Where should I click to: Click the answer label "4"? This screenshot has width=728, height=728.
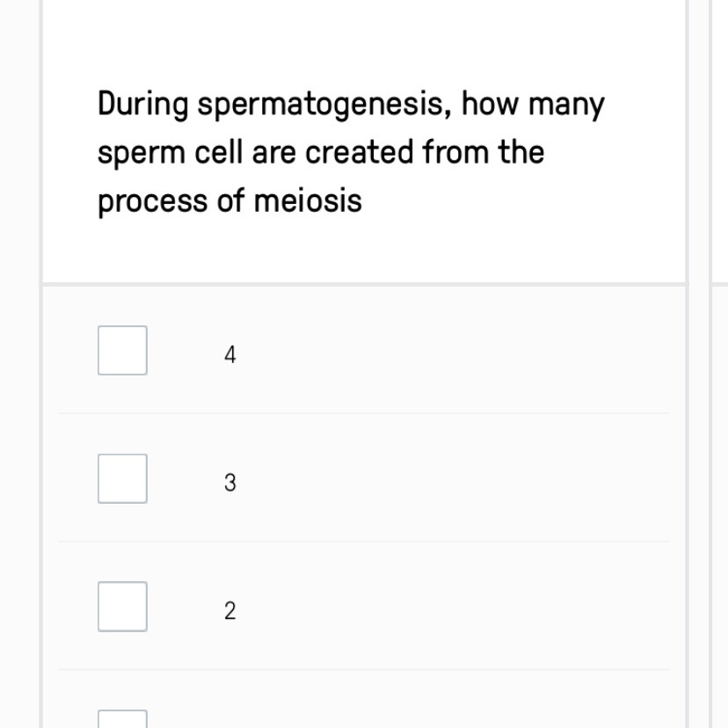click(x=230, y=355)
